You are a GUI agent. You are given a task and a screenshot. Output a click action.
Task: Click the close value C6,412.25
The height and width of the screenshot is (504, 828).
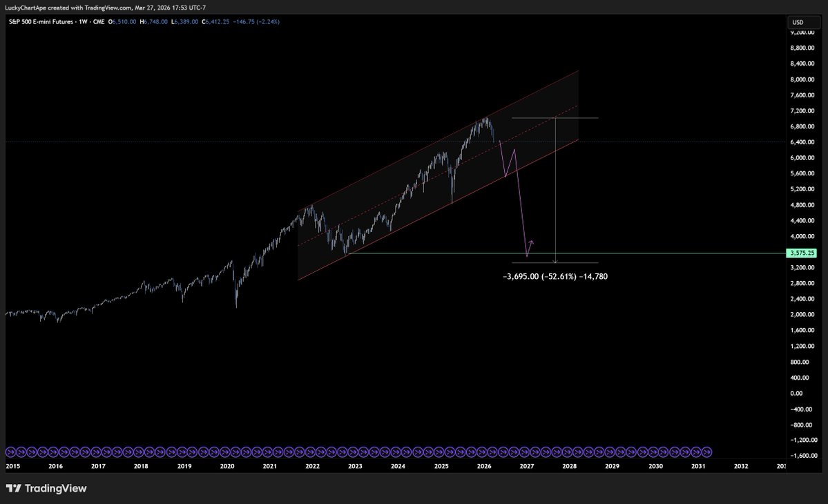215,21
